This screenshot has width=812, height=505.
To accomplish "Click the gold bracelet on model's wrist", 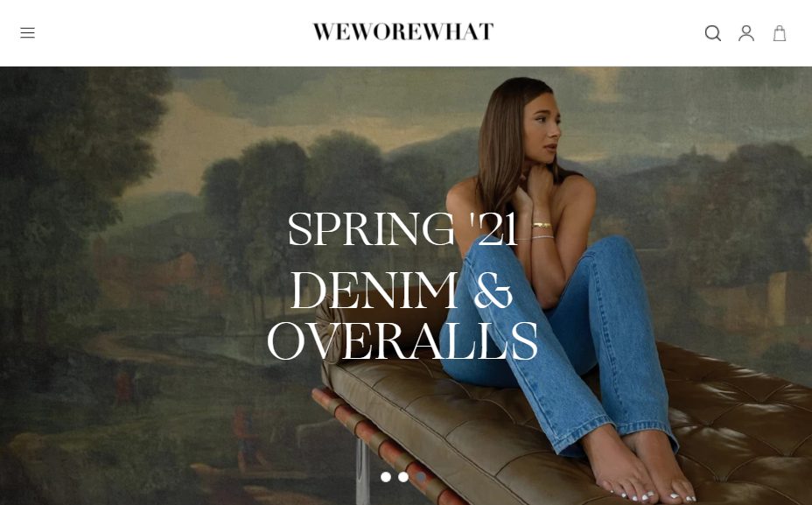I will (x=542, y=225).
